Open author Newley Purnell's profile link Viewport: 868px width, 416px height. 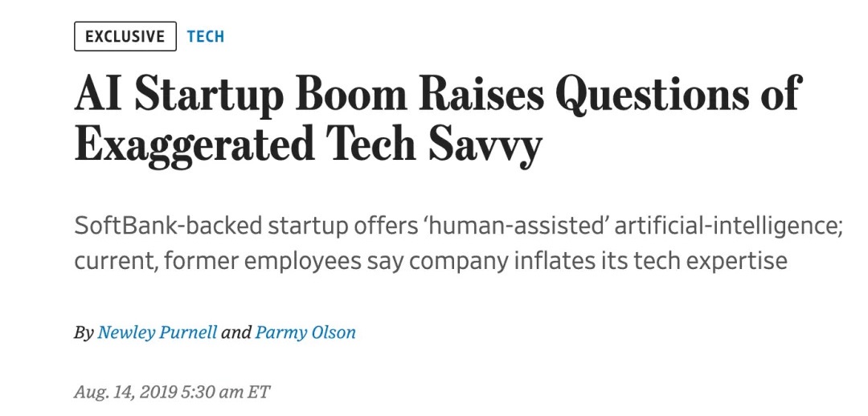158,332
